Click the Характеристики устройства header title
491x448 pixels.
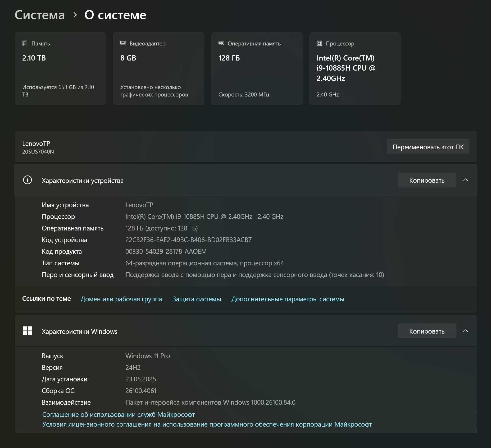[x=83, y=181]
